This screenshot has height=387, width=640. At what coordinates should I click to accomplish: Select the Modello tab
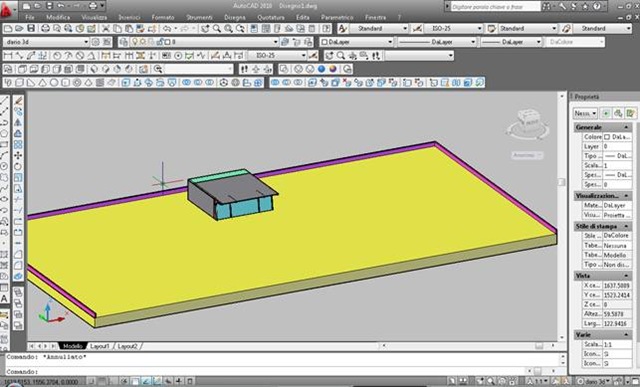(72, 346)
